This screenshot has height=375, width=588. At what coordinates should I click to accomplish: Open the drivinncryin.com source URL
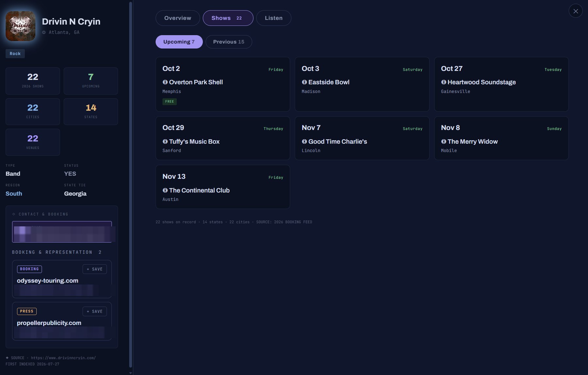(x=63, y=358)
